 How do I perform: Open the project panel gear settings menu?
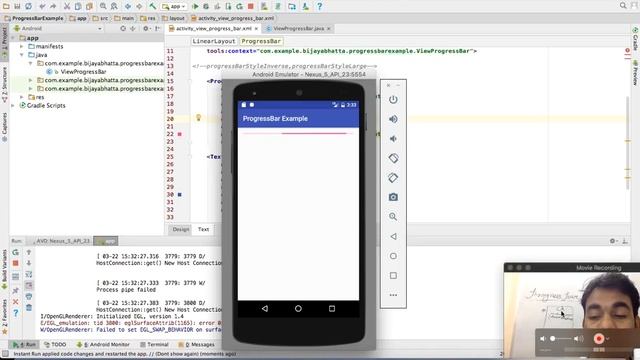point(146,29)
